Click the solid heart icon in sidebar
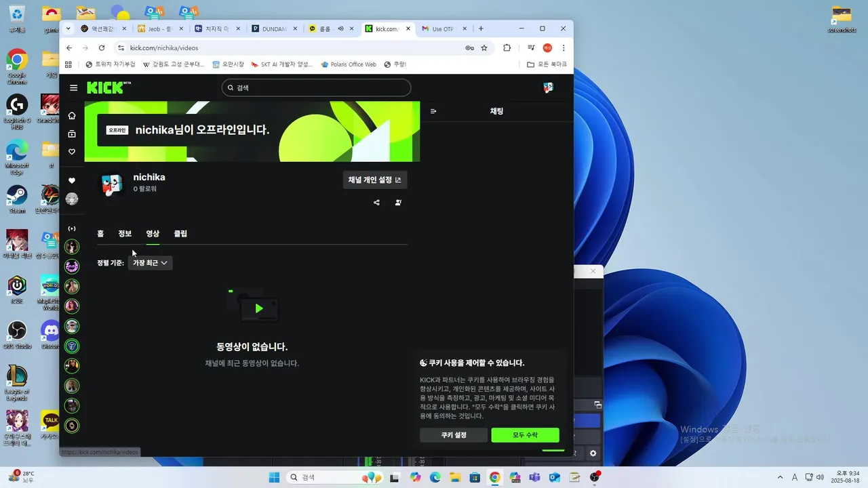Image resolution: width=868 pixels, height=488 pixels. (72, 181)
